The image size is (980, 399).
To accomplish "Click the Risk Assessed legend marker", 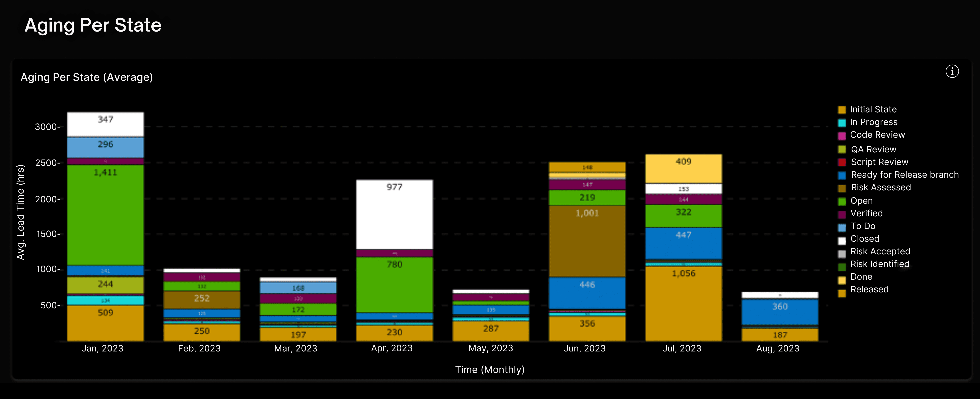I will (842, 187).
